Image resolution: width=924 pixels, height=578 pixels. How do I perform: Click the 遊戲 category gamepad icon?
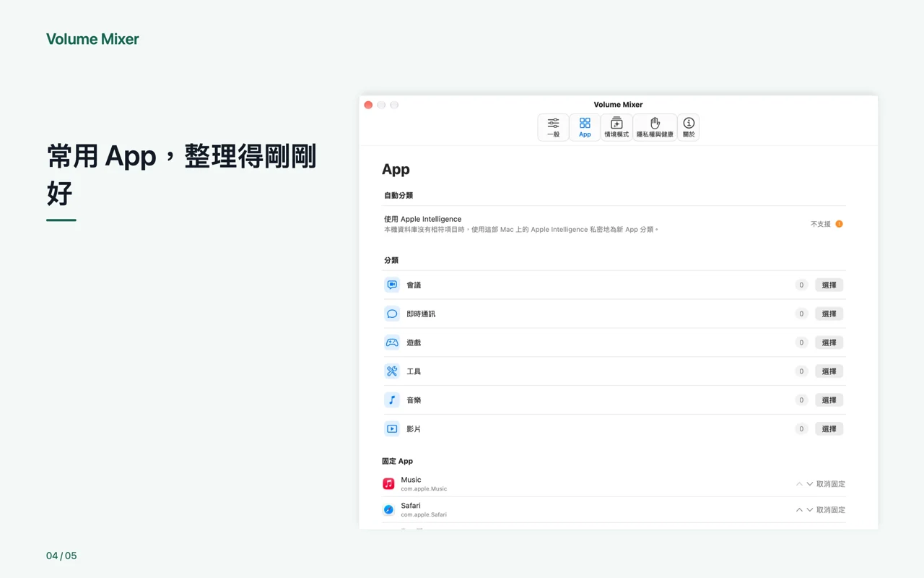pos(392,342)
